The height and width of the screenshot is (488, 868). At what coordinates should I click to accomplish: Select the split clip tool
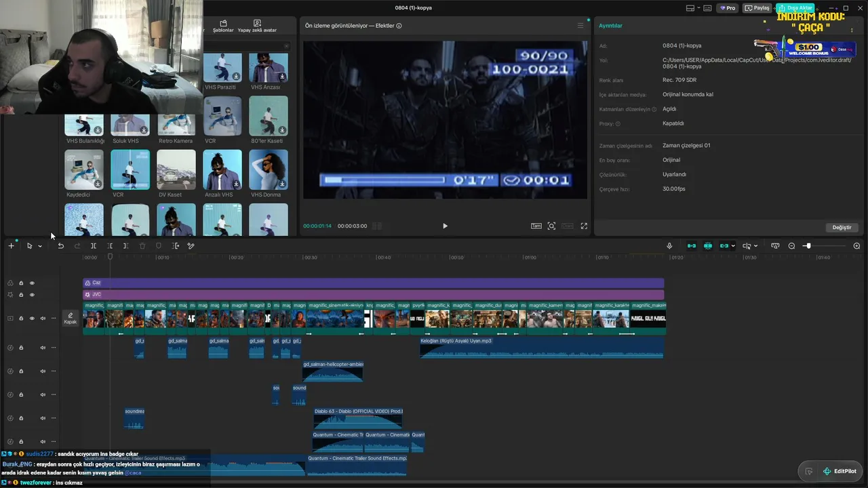94,246
